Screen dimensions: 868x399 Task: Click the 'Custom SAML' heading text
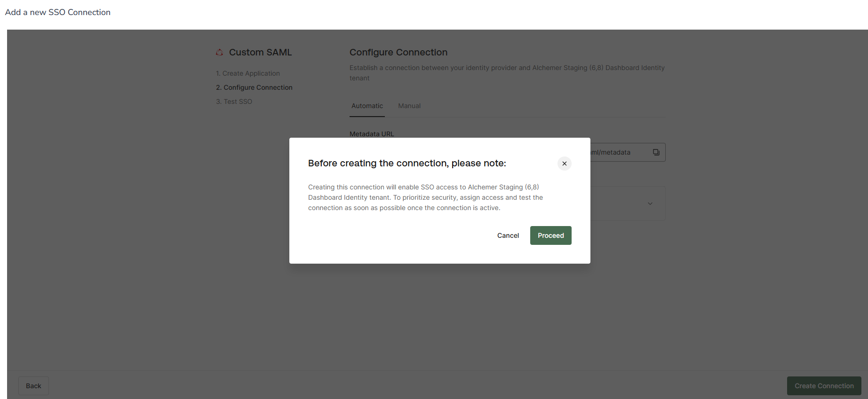pyautogui.click(x=260, y=53)
